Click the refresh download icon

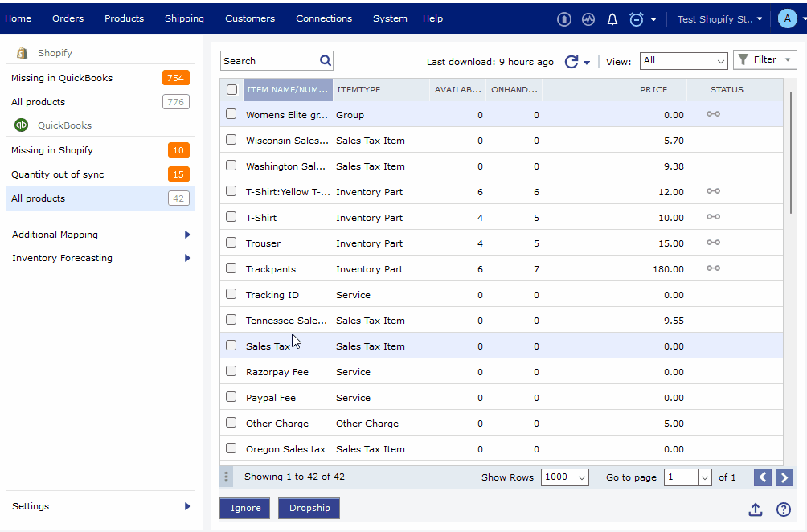click(571, 62)
